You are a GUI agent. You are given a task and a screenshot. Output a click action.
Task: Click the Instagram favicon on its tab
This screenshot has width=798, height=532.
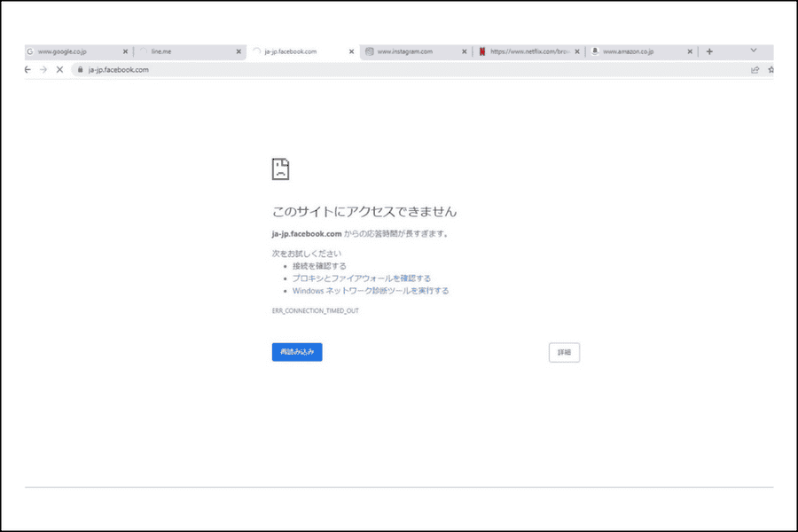pos(370,51)
